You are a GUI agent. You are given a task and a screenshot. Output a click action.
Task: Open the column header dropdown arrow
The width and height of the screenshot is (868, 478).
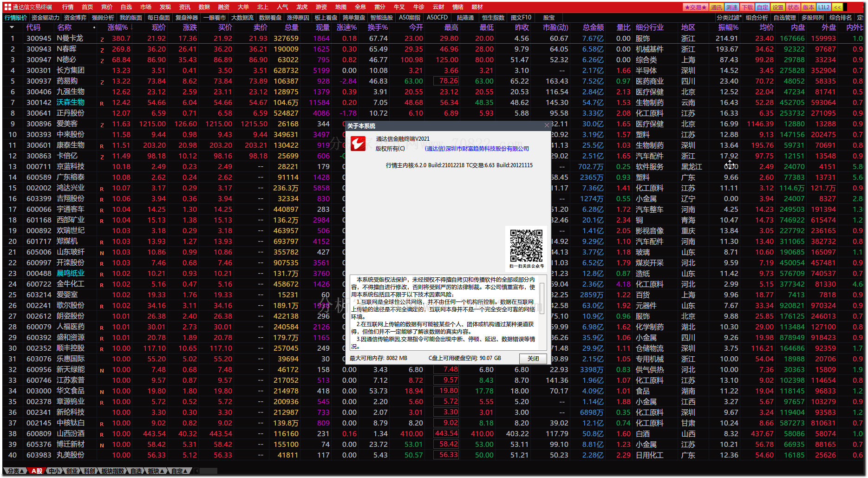click(x=12, y=27)
